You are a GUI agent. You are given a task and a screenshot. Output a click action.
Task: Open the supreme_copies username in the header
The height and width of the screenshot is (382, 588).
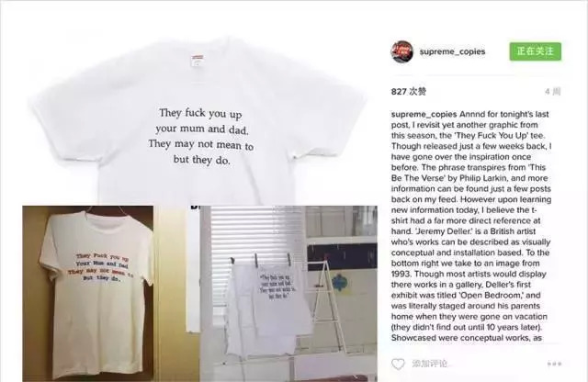[452, 51]
